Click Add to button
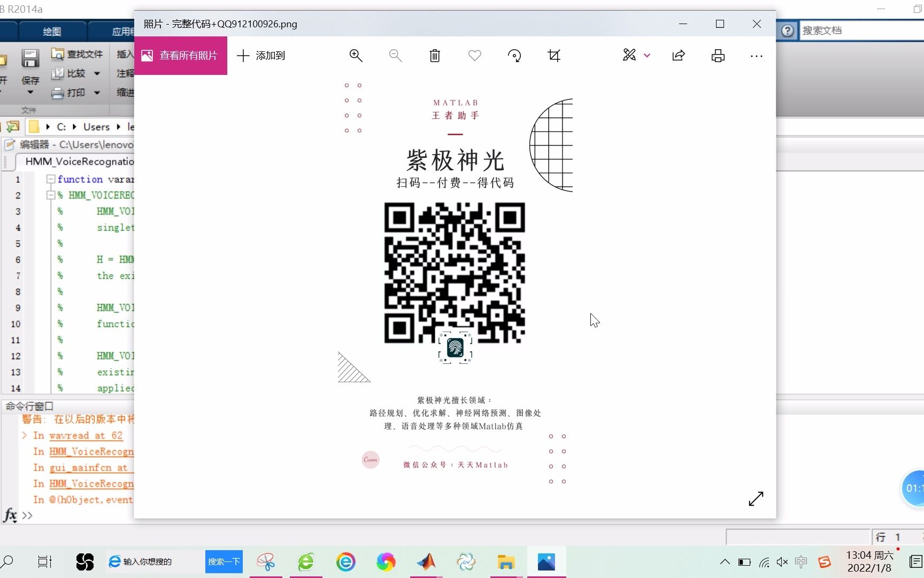The height and width of the screenshot is (578, 924). [x=261, y=56]
